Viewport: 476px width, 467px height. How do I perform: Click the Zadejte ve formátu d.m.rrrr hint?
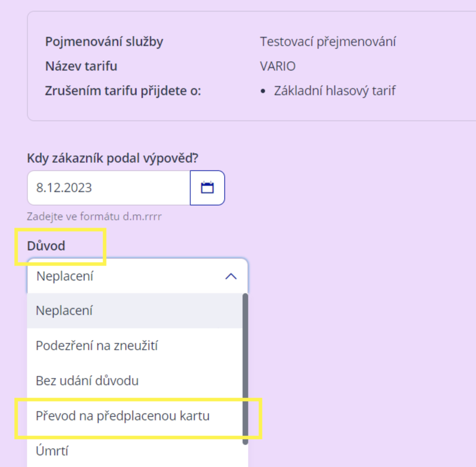click(94, 216)
